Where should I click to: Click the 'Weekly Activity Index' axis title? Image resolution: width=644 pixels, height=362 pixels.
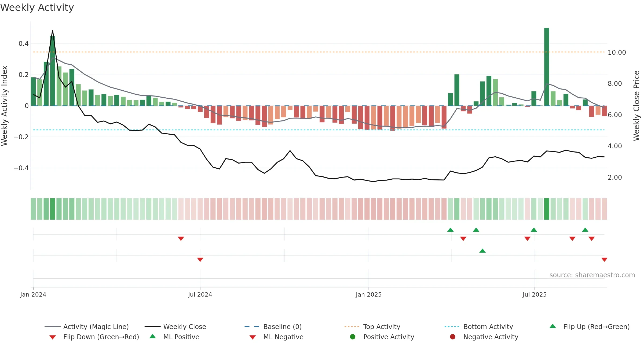[x=4, y=106]
